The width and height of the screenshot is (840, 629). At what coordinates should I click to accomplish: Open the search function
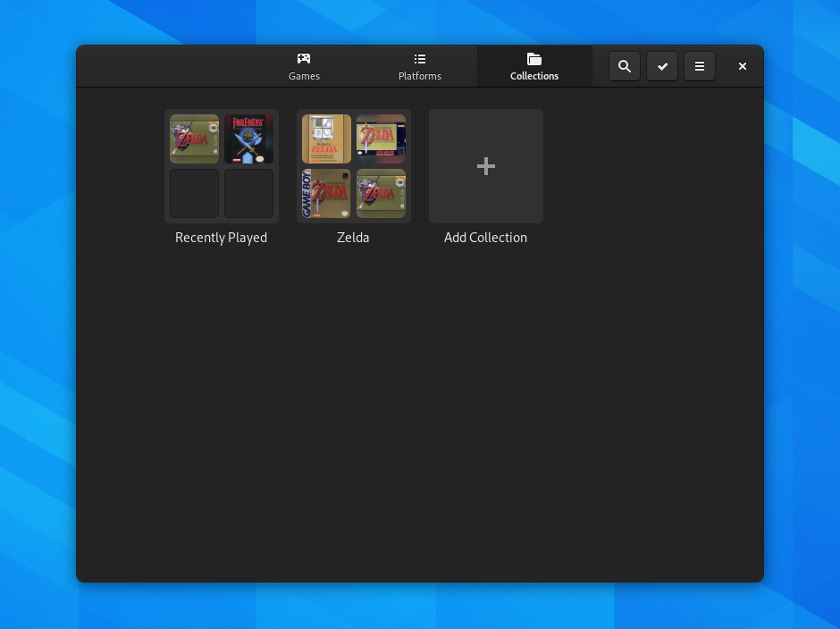coord(624,65)
